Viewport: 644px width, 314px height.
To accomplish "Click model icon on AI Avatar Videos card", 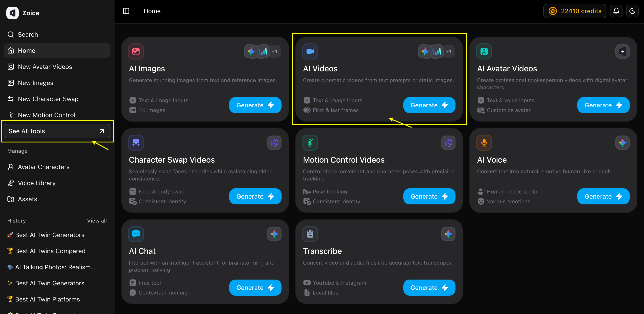I will (623, 51).
